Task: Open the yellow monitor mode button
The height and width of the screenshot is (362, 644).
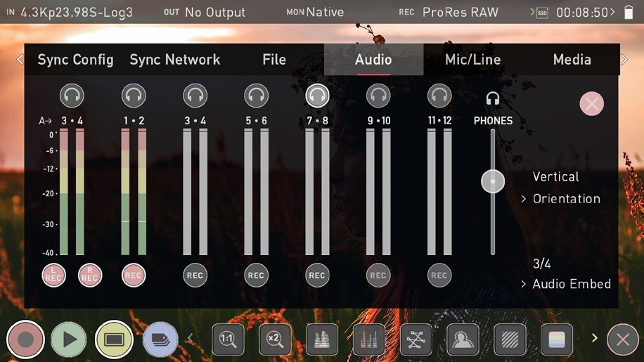Action: (114, 340)
